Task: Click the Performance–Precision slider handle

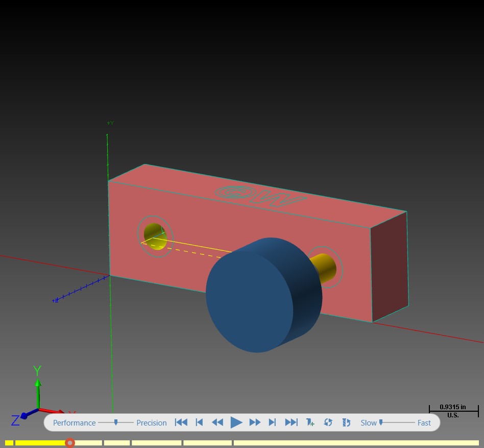Action: tap(116, 422)
